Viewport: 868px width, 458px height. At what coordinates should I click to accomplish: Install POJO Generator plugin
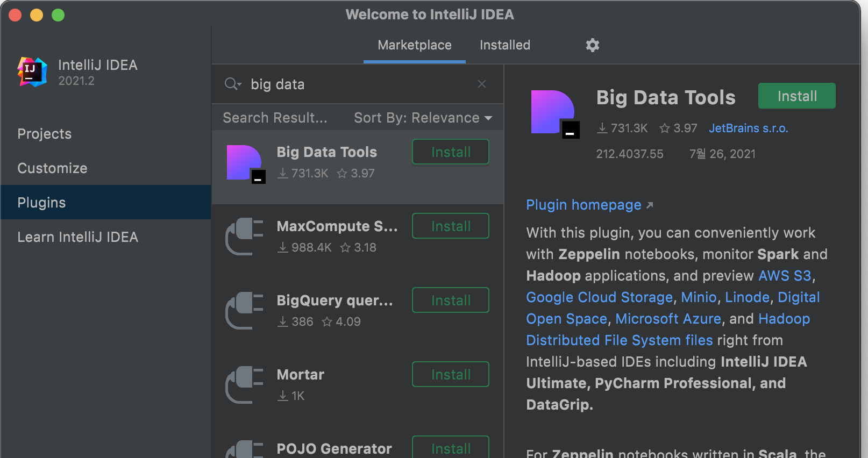click(451, 448)
